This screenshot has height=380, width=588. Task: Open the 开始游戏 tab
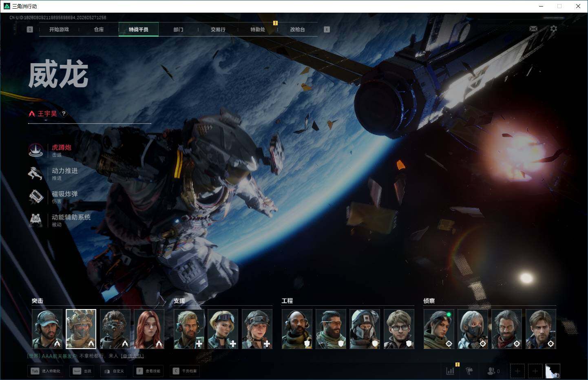tap(59, 29)
